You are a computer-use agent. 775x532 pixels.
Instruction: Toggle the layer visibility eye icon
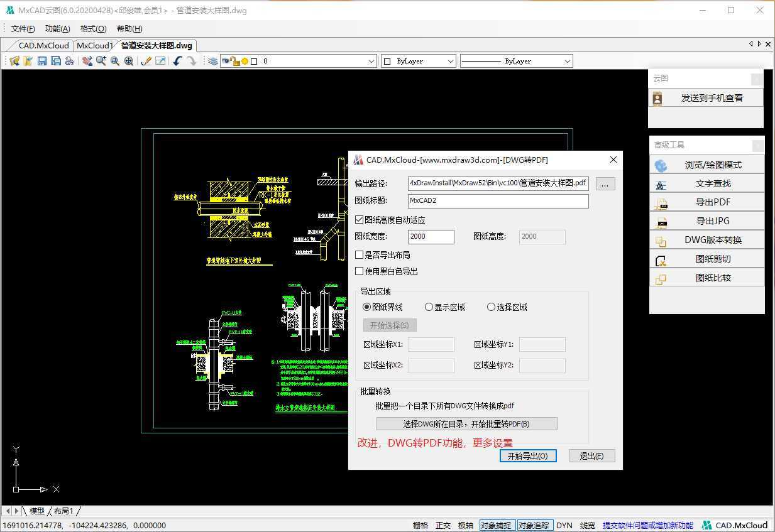pos(226,61)
